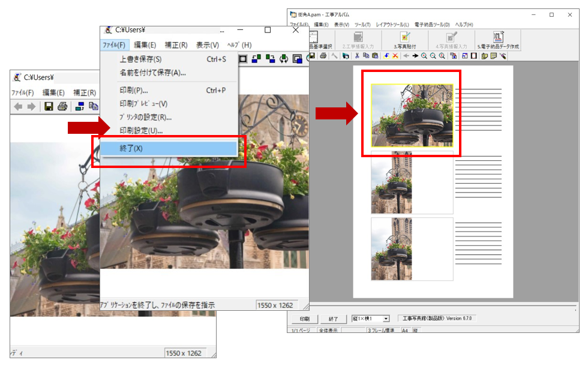This screenshot has width=588, height=366.
Task: Click the Cut scissors icon in the album toolbar
Action: coord(356,55)
